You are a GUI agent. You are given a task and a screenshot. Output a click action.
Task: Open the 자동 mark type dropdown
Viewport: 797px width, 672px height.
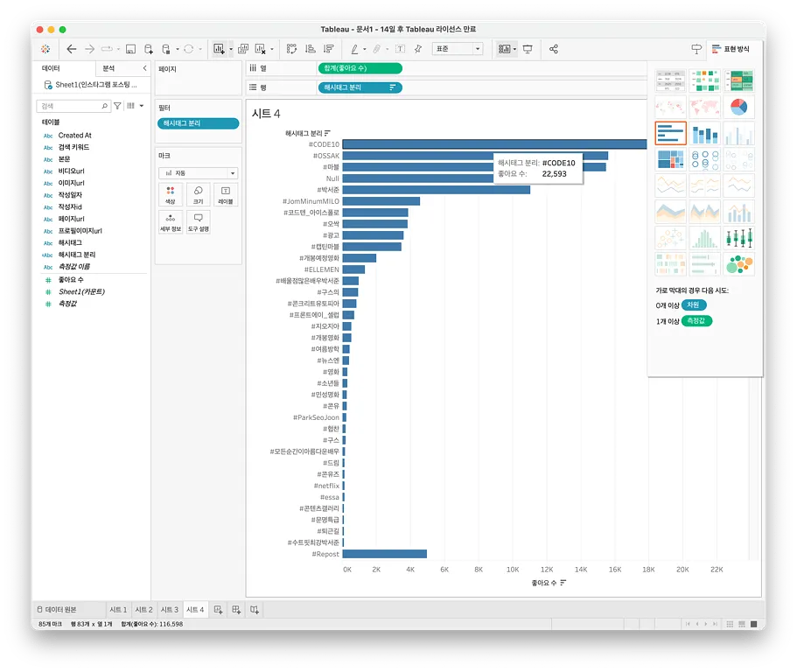tap(198, 173)
